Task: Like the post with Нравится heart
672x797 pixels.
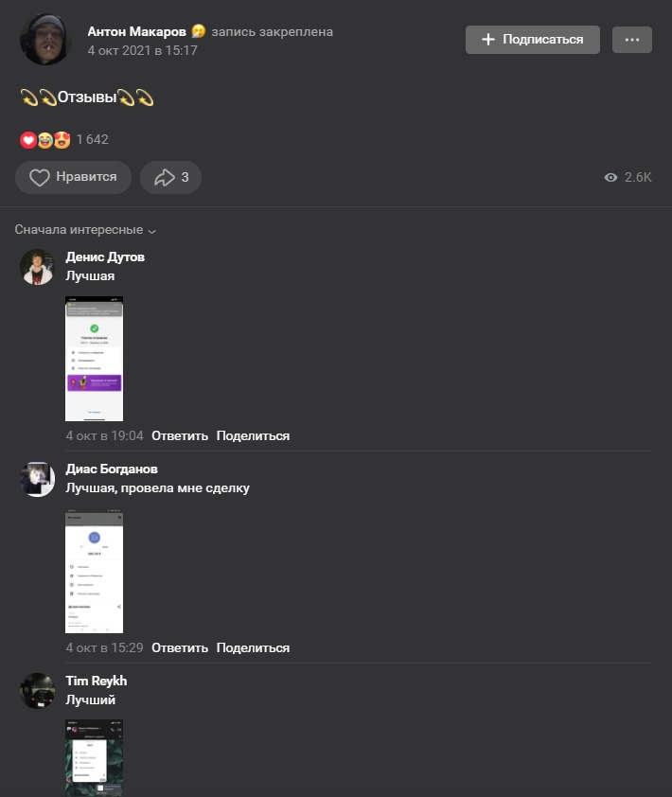Action: (73, 177)
